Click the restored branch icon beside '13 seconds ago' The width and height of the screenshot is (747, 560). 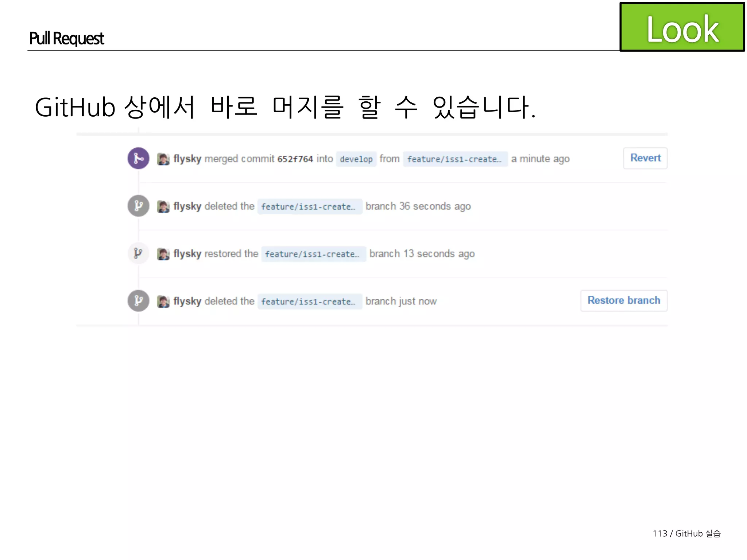pos(138,253)
